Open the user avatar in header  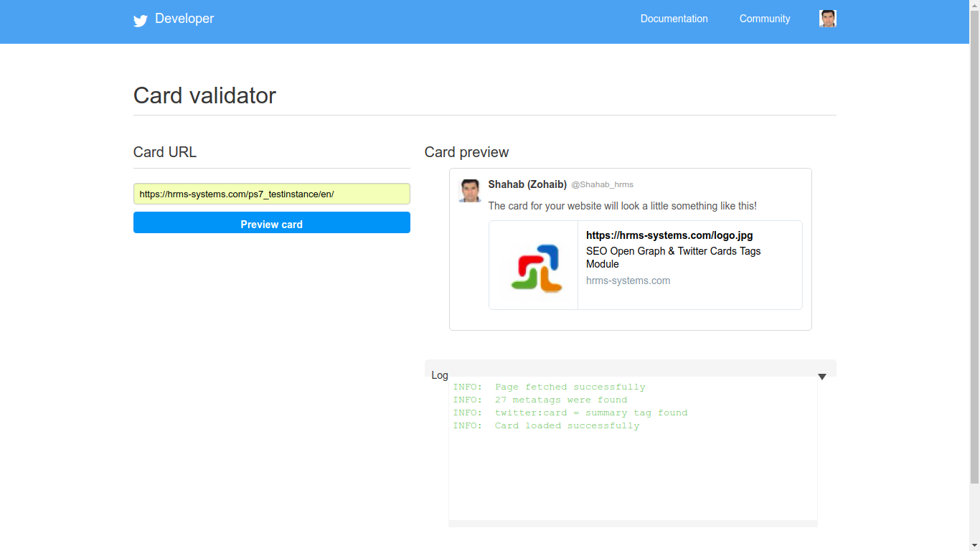828,19
